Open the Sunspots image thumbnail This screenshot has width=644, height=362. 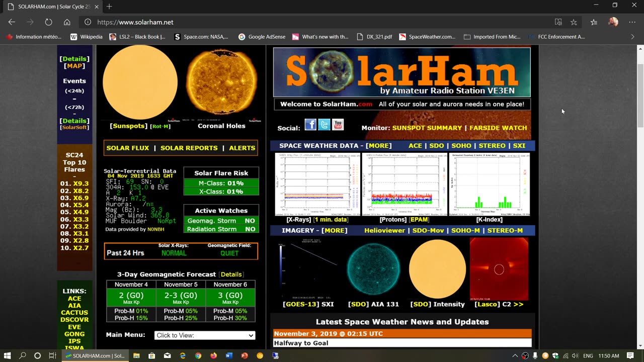[140, 83]
